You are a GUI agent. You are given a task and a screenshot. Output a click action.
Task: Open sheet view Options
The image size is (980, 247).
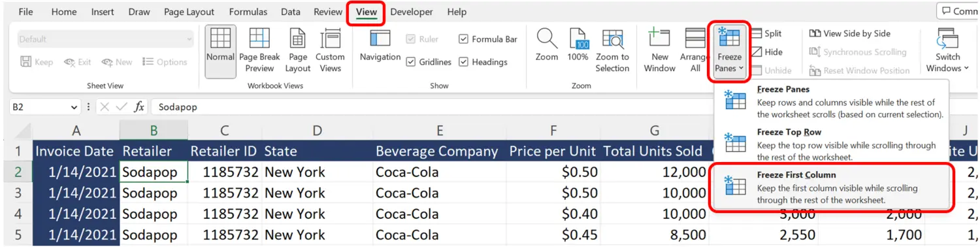pos(165,62)
